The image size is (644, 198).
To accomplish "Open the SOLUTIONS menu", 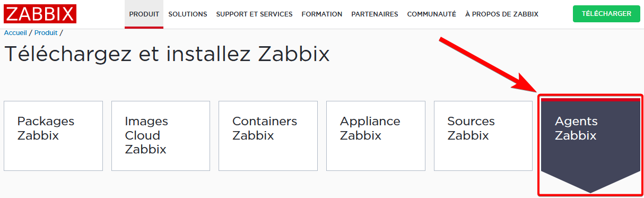I will pos(188,14).
